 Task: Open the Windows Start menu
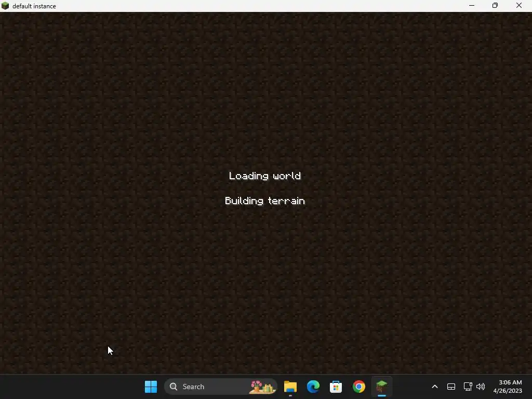pos(151,387)
